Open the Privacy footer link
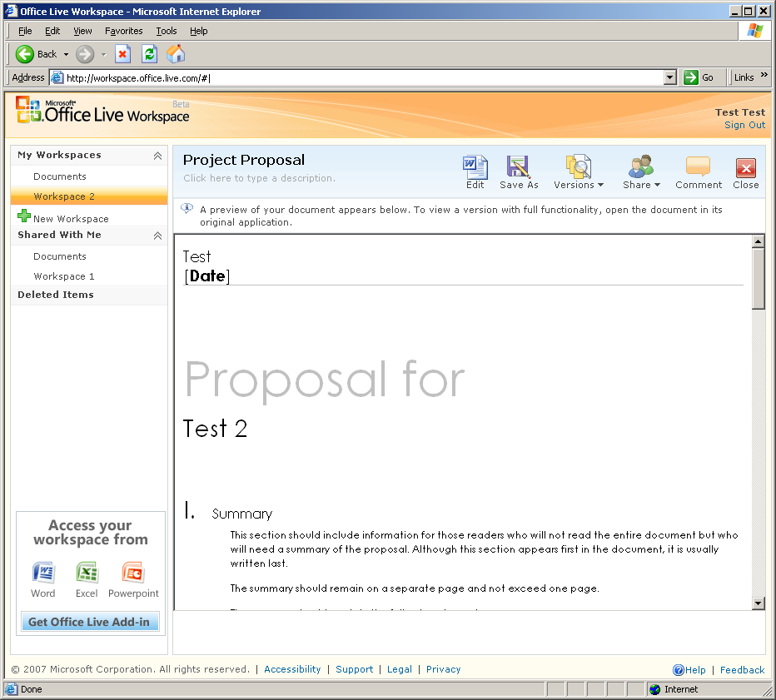This screenshot has height=700, width=776. (444, 669)
